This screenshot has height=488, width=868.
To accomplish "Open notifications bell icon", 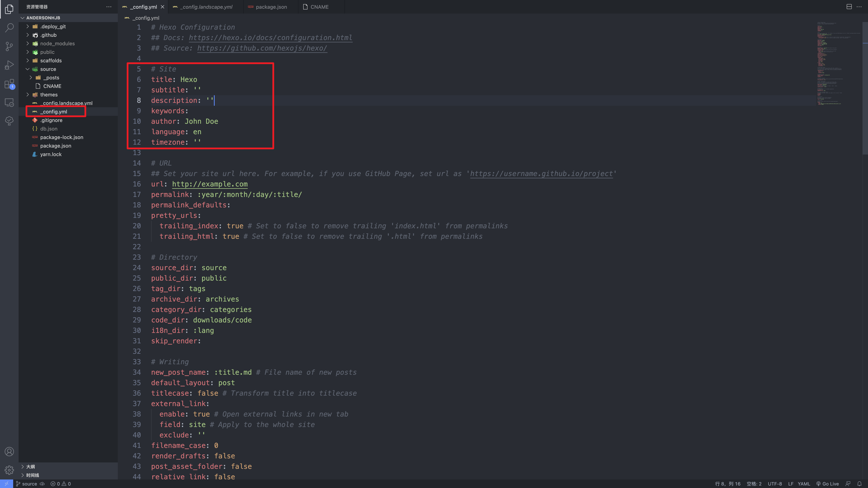I will [859, 484].
